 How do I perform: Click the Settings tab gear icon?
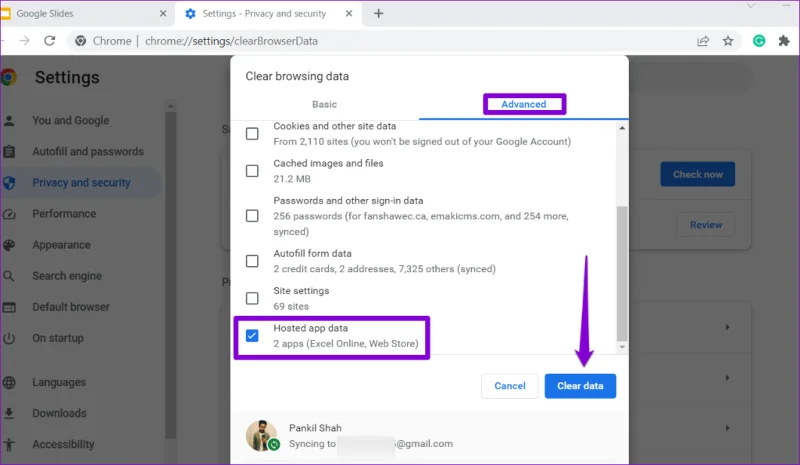(x=190, y=14)
